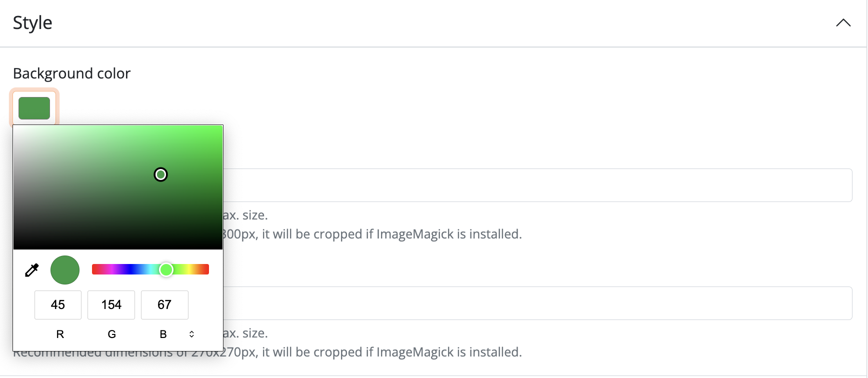Screen dimensions: 868x378
Task: Click the green color preview circle
Action: (65, 270)
